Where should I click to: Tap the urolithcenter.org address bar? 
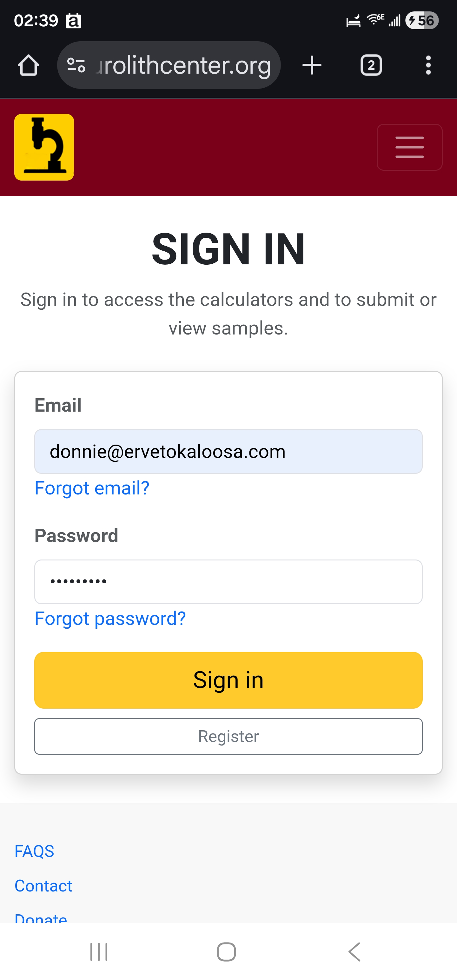[183, 65]
